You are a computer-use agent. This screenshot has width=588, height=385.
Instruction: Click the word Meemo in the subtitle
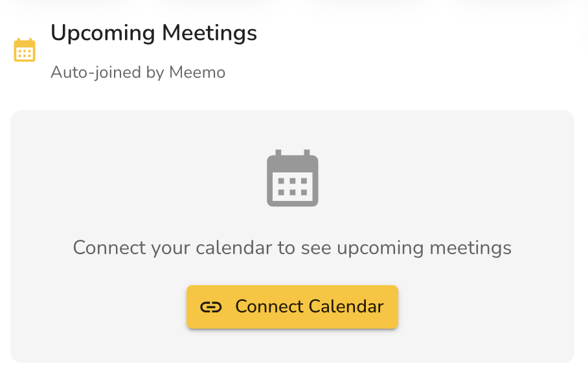pos(197,73)
